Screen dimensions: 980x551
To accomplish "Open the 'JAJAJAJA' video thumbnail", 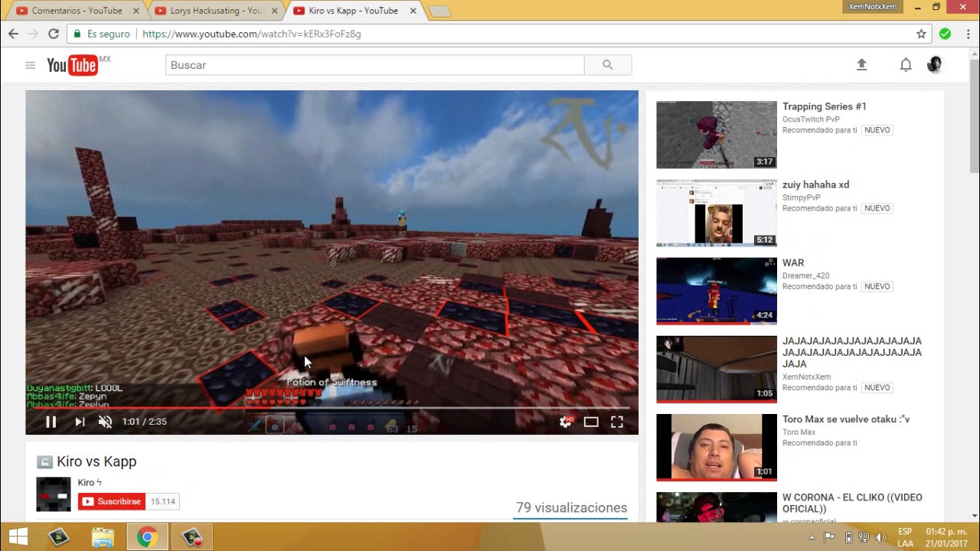I will pyautogui.click(x=717, y=369).
